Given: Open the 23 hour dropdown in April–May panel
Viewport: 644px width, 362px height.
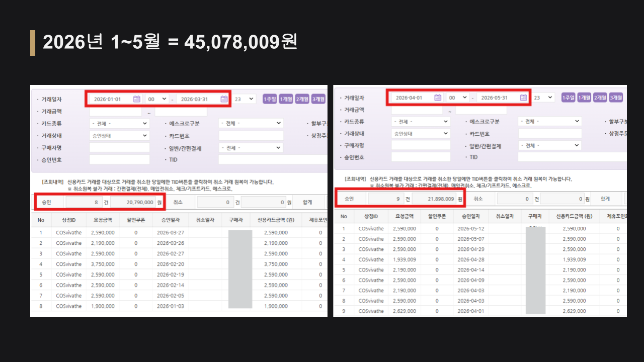Looking at the screenshot, I should point(543,98).
